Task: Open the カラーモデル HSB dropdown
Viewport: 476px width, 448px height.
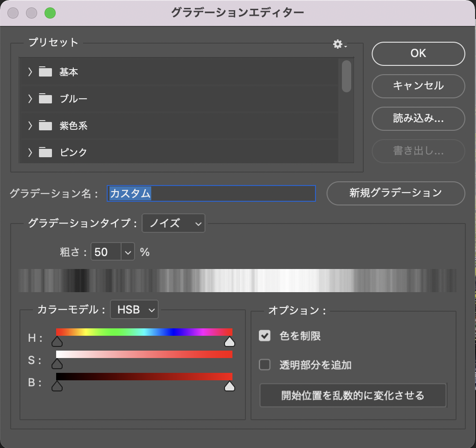Action: coord(134,310)
